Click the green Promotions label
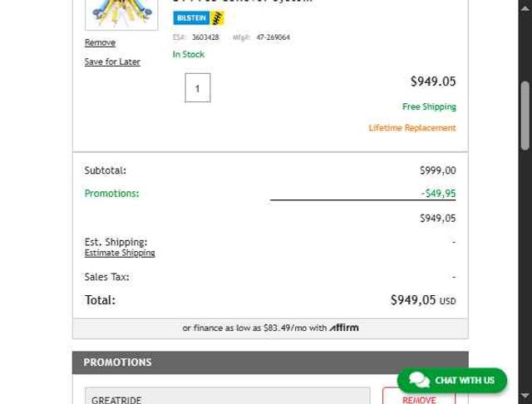Viewport: 532px width, 404px height. tap(111, 193)
